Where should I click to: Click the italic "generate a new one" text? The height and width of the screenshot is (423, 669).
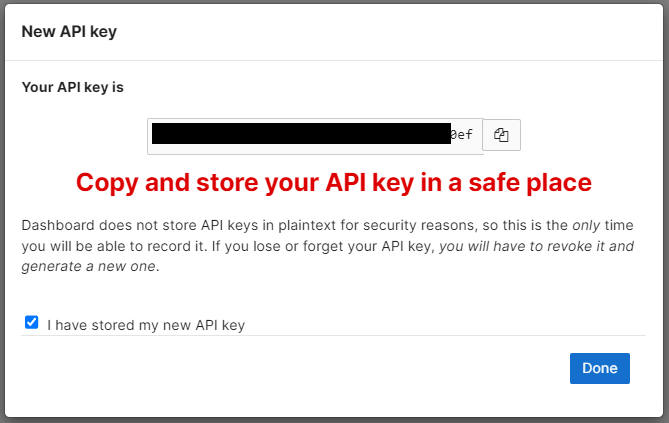coord(88,266)
